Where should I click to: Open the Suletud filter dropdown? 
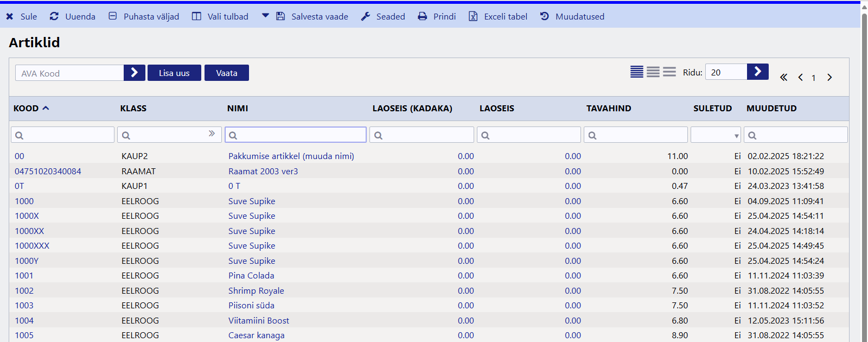716,135
